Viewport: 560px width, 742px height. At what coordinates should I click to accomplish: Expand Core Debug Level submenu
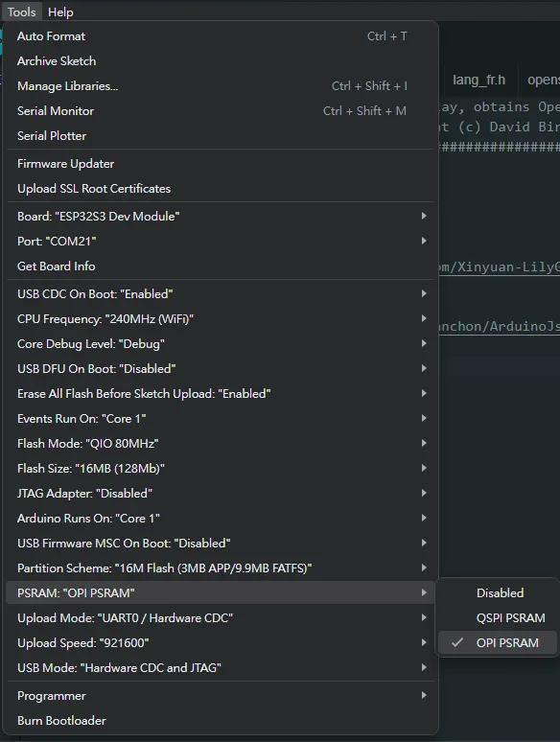[x=221, y=344]
